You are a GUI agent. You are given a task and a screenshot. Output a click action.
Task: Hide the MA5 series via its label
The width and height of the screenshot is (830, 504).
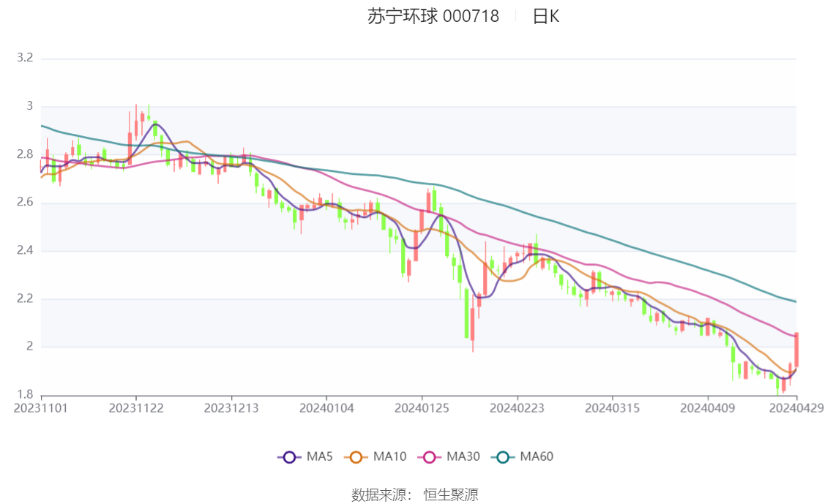coord(320,457)
